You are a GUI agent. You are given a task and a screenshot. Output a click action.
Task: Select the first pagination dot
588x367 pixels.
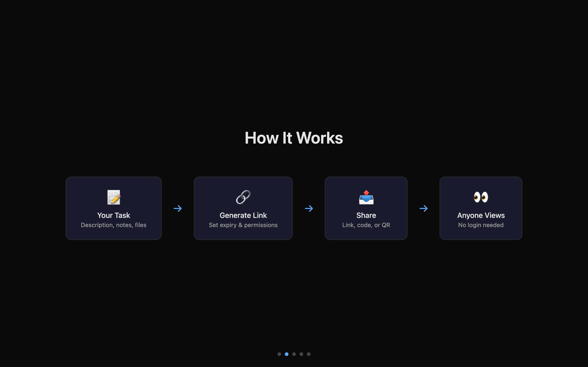pos(279,354)
